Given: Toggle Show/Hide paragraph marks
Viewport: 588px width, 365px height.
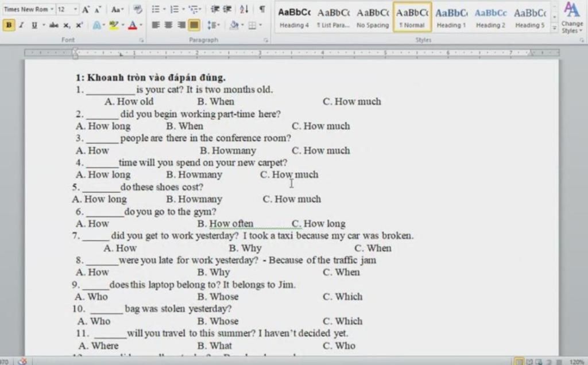Looking at the screenshot, I should click(x=262, y=9).
